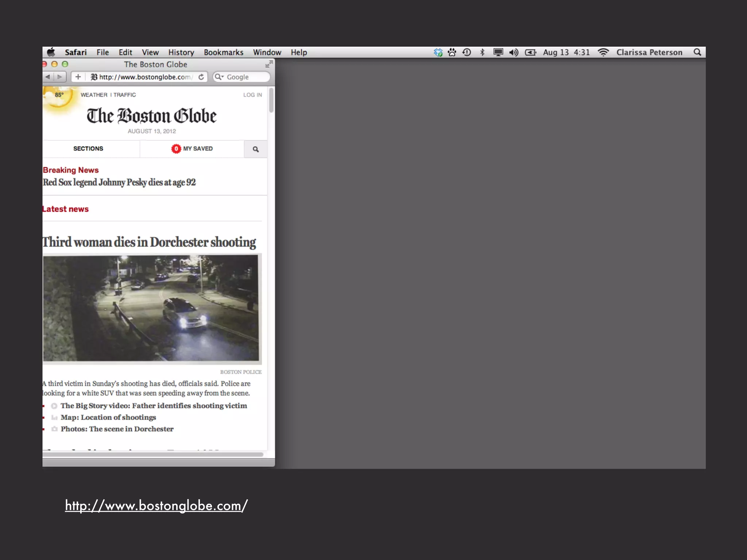Open the Johnny Pesky breaking news headline

pos(119,182)
